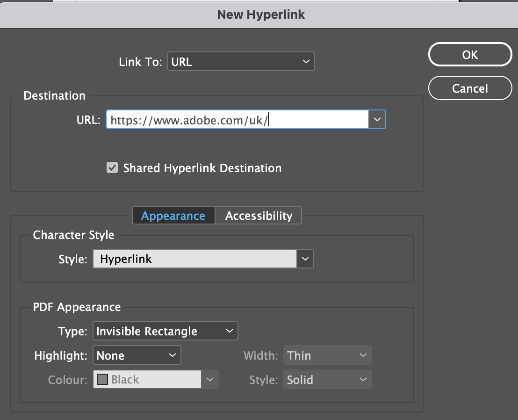This screenshot has width=518, height=420.
Task: Click the Character Style chevron arrow
Action: pos(305,259)
